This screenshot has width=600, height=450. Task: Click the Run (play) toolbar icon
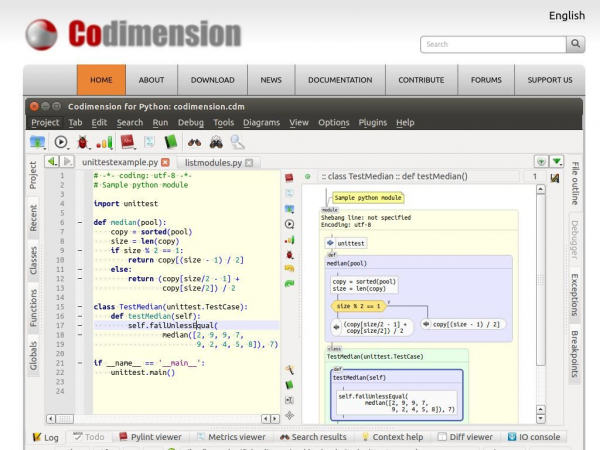(x=60, y=142)
